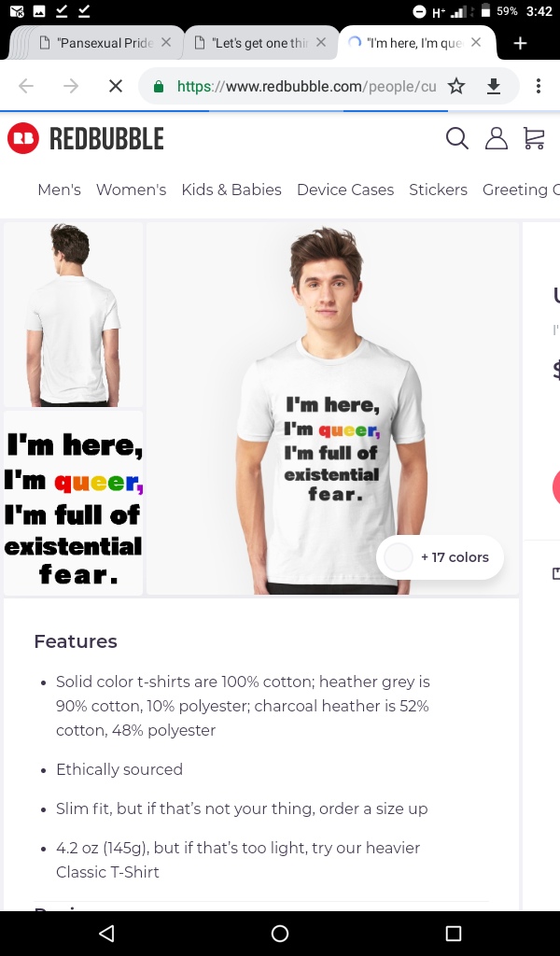Viewport: 560px width, 956px height.
Task: Open Redbubble search magnifier icon
Action: 456,139
